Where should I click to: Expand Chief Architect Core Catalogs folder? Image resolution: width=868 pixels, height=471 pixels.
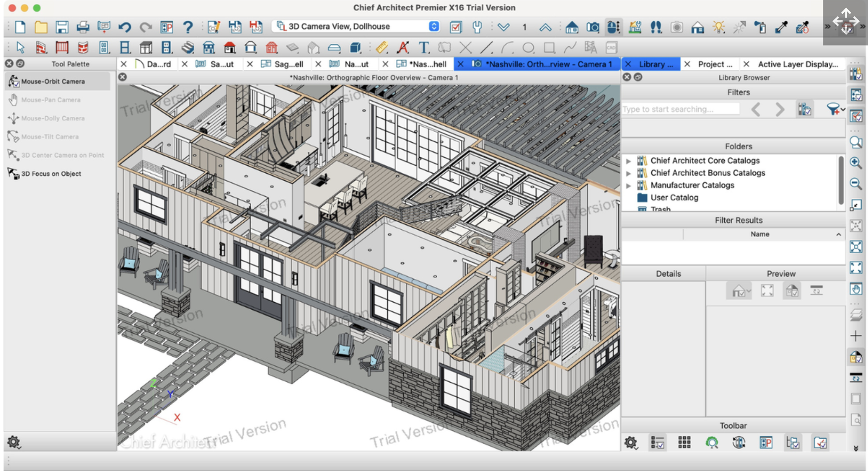point(628,161)
